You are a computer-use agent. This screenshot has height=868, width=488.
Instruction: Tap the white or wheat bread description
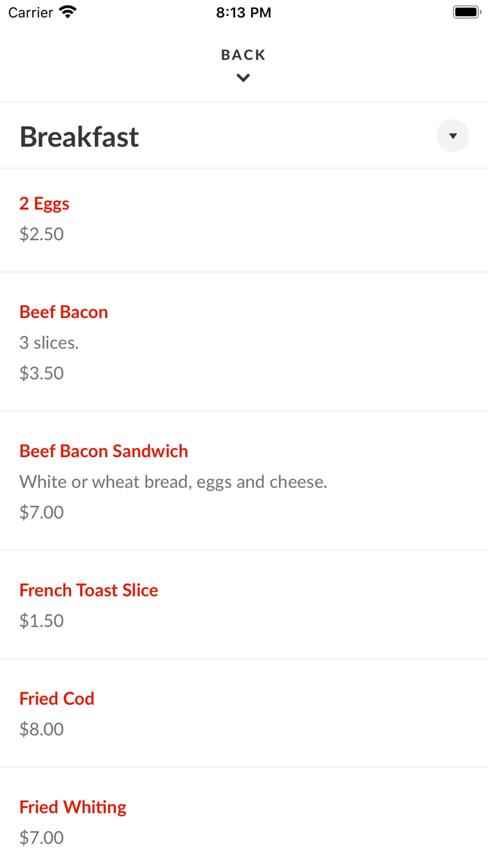click(x=173, y=481)
